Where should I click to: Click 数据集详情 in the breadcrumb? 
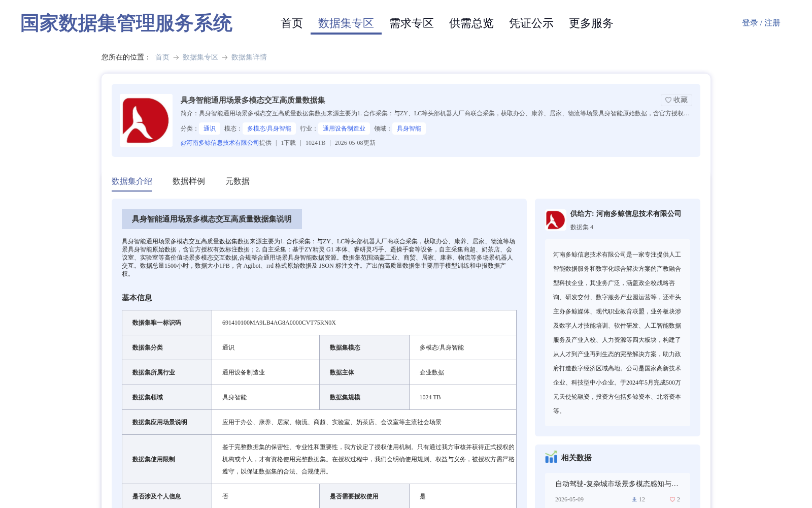coord(249,57)
